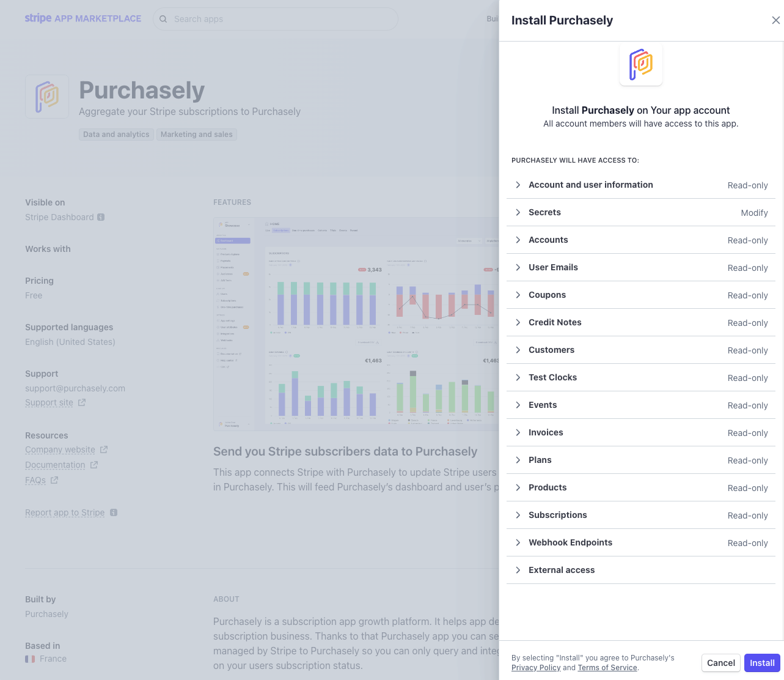
Task: Expand the Test Clocks permission row
Action: pos(640,377)
